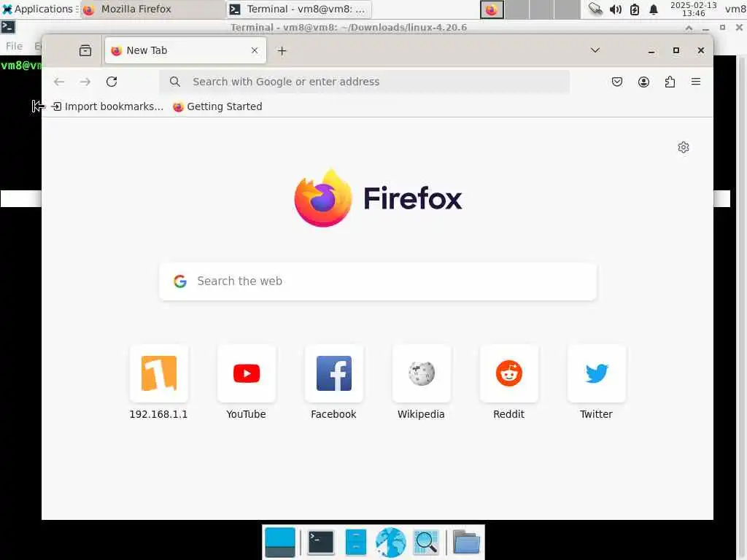Open the Extensions puzzle icon
This screenshot has height=560, width=747.
(x=670, y=82)
